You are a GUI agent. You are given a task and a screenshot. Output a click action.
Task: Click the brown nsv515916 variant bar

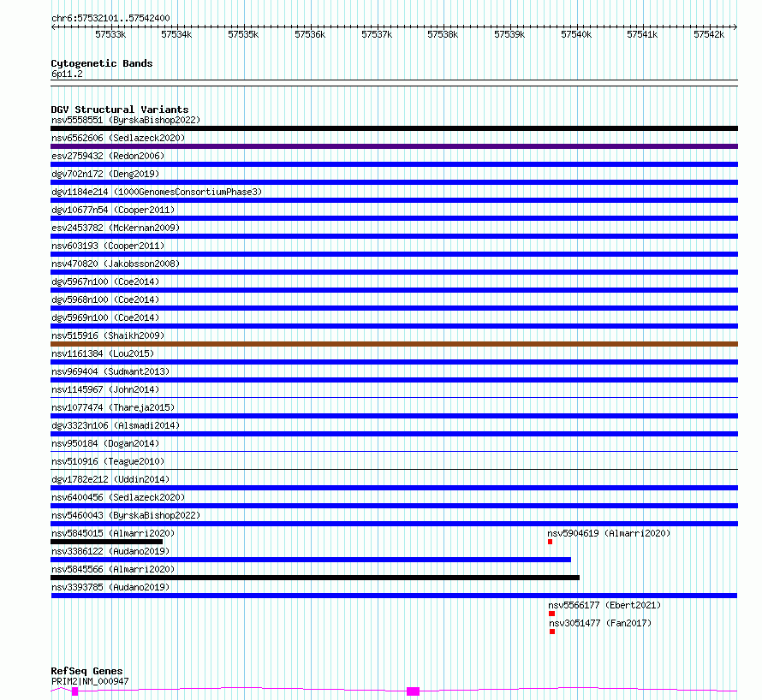[x=394, y=344]
